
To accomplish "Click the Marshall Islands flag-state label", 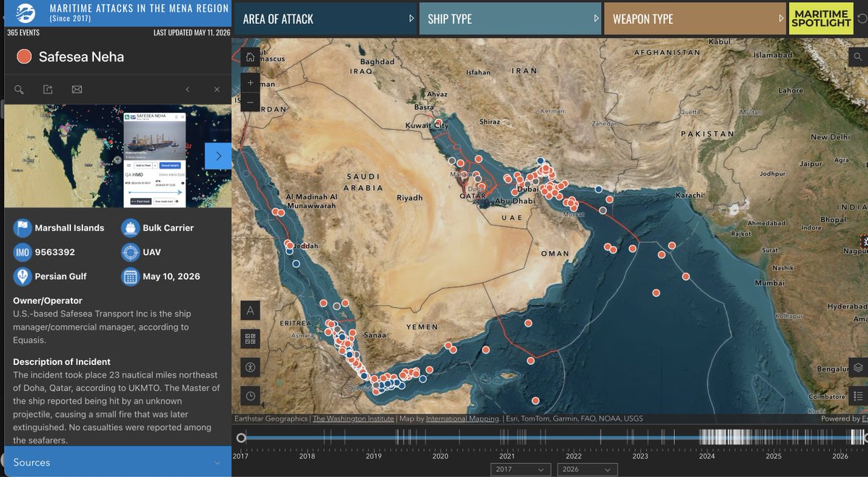I will [x=69, y=228].
